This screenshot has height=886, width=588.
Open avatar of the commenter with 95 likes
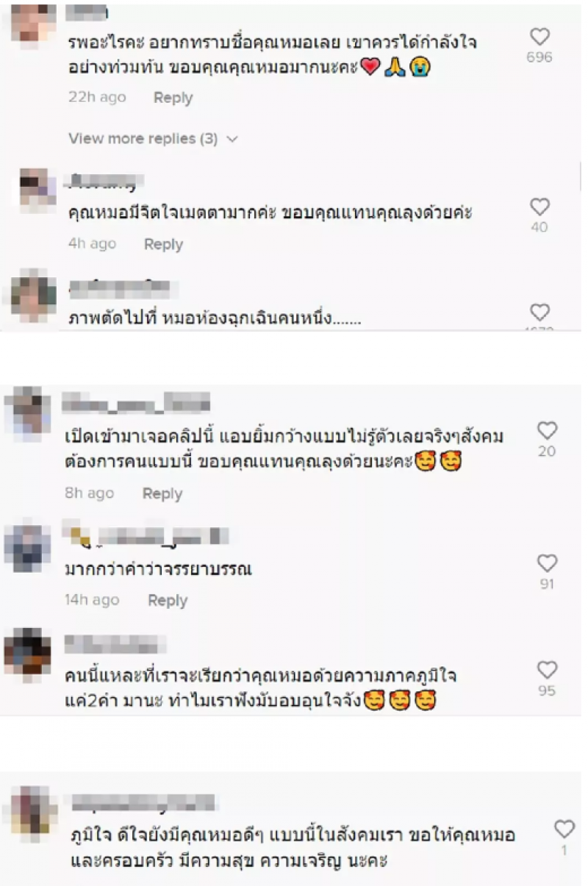pyautogui.click(x=27, y=651)
